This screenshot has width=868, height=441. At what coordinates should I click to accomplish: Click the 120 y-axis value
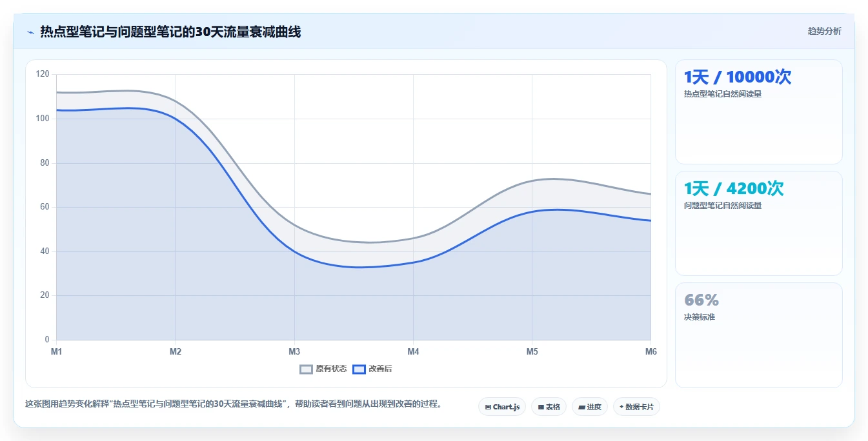43,74
